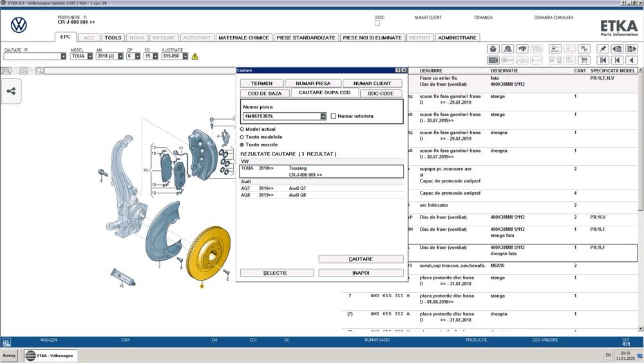
Task: Select the NUMAR PIESA search tab
Action: click(x=313, y=83)
